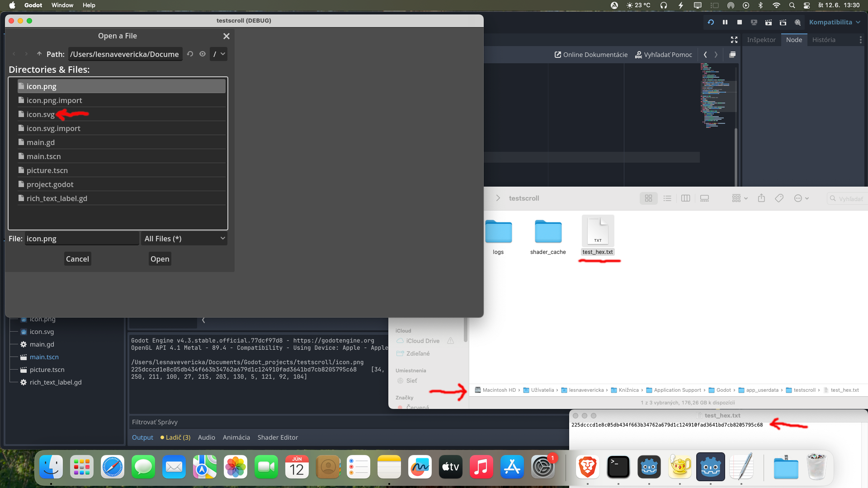Stop the running project

740,22
